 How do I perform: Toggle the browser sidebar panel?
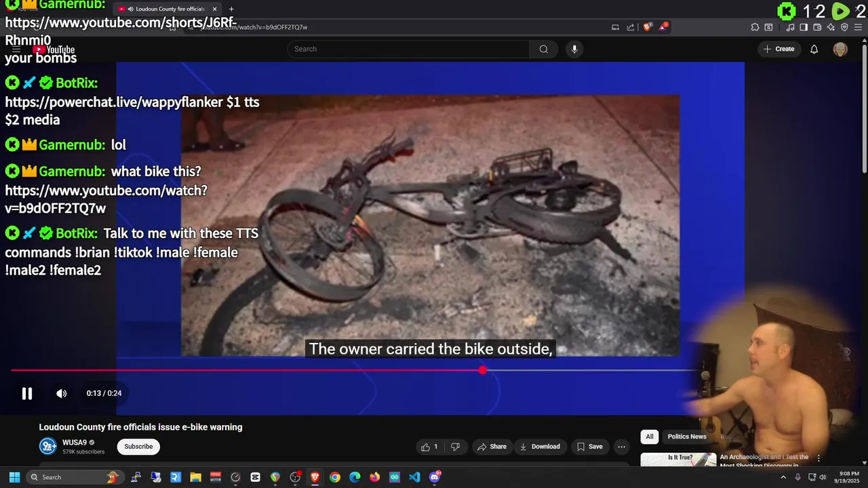click(804, 27)
